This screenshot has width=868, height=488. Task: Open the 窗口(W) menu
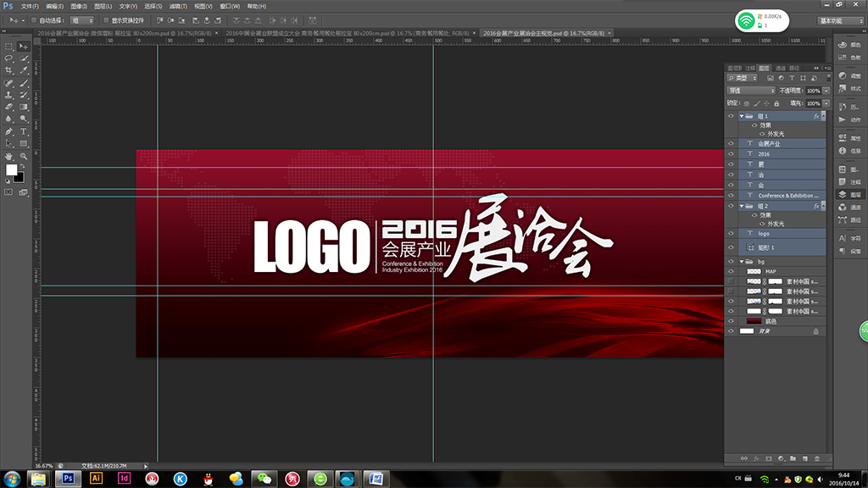click(x=230, y=6)
